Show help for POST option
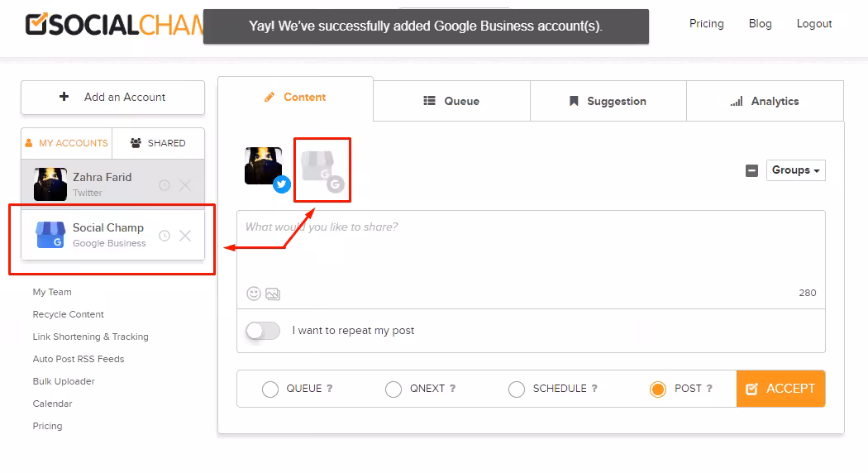The image size is (868, 473). pyautogui.click(x=709, y=389)
